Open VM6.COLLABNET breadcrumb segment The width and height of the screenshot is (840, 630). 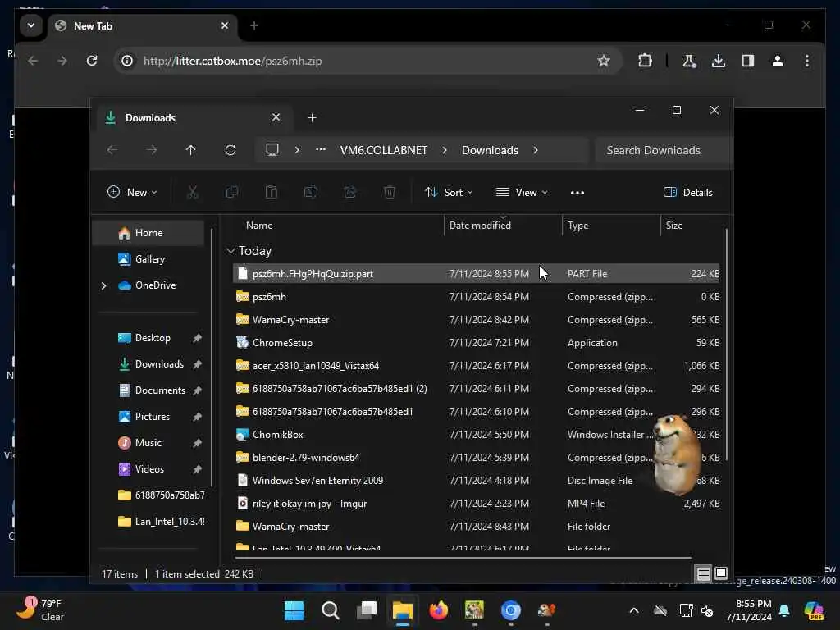384,151
